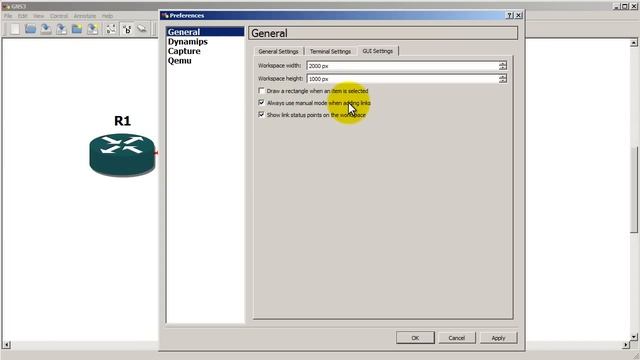Select General in preferences list
Image resolution: width=640 pixels, height=360 pixels.
(205, 32)
